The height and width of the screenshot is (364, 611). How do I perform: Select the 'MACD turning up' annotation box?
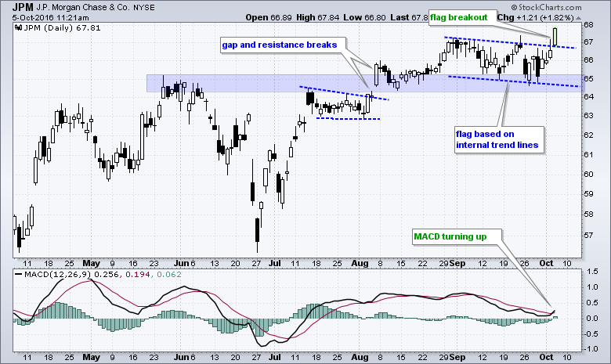point(457,236)
